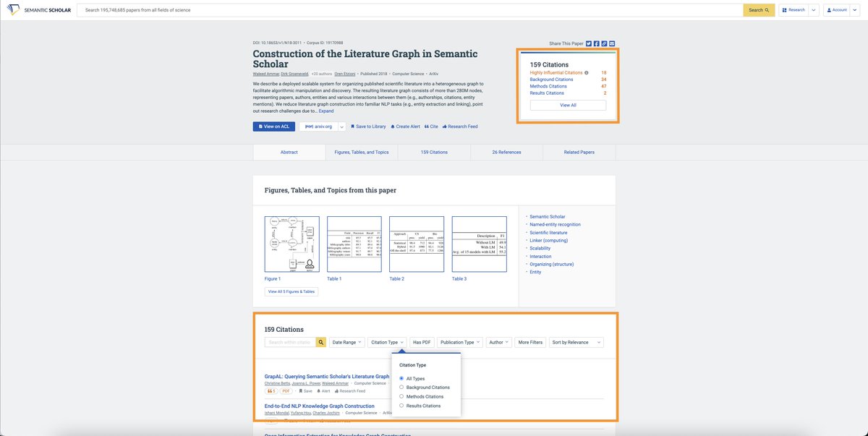
Task: Click Save under the GrapAL citation
Action: click(x=305, y=391)
